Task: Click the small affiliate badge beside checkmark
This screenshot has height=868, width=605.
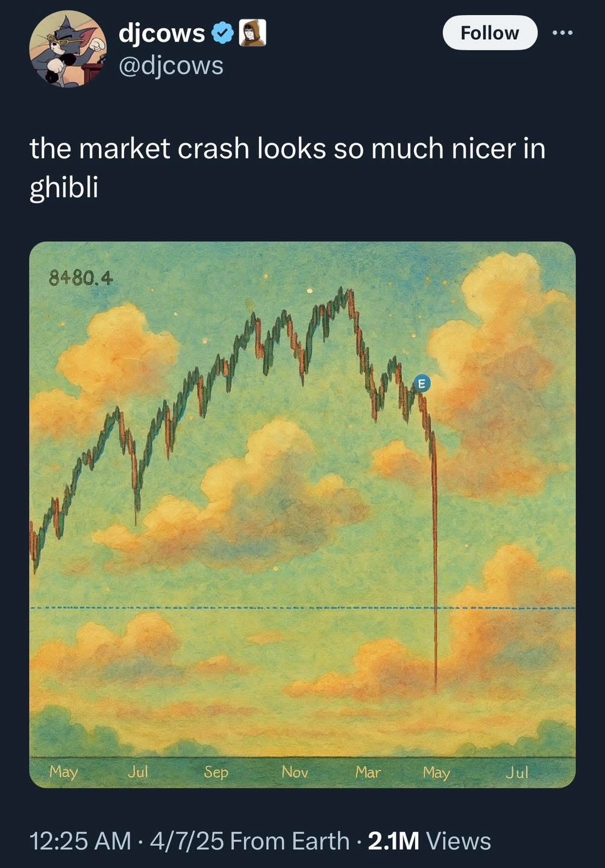Action: coord(252,33)
